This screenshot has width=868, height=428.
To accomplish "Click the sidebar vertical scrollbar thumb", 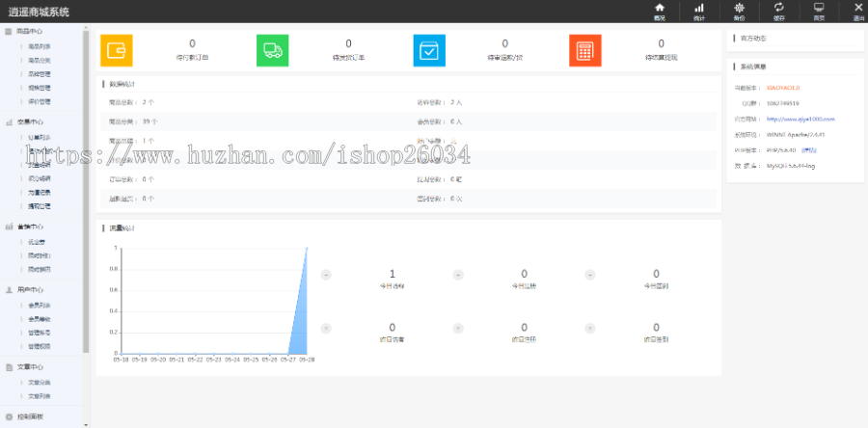I will pos(86,191).
